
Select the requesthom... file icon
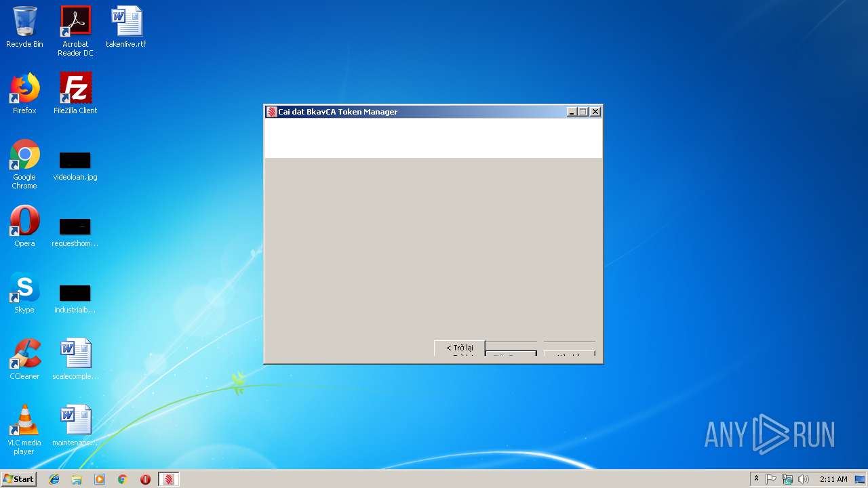75,232
